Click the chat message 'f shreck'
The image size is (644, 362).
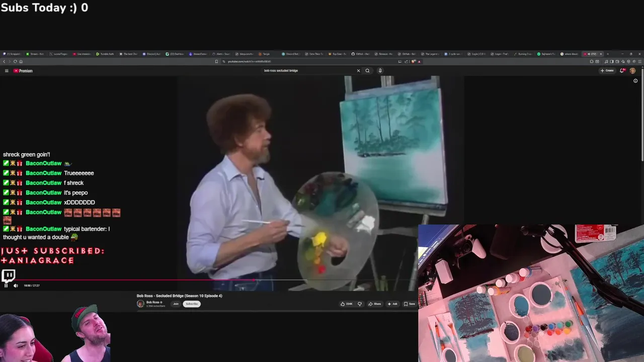pyautogui.click(x=73, y=183)
